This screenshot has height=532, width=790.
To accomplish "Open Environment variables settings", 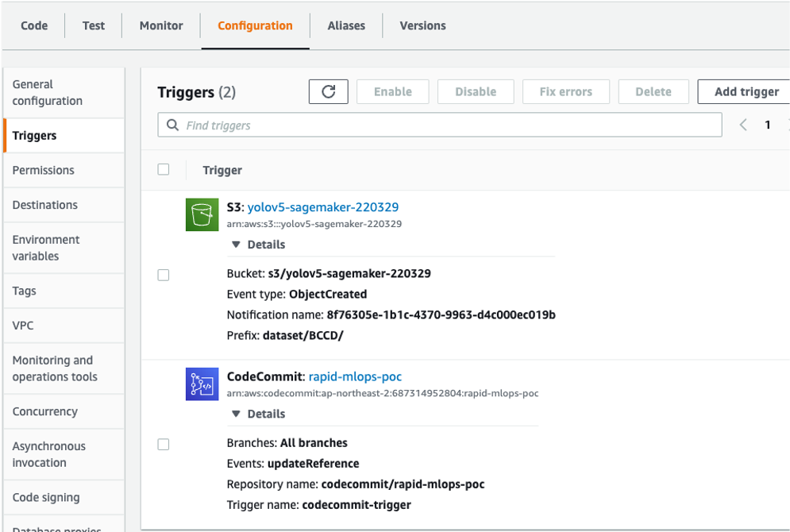I will click(64, 248).
